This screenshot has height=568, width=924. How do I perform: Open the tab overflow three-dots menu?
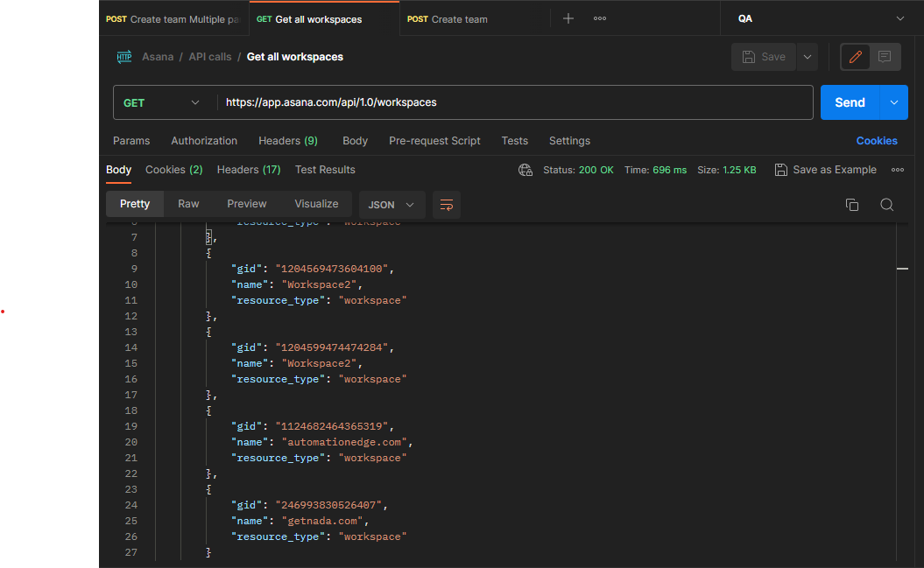coord(600,18)
